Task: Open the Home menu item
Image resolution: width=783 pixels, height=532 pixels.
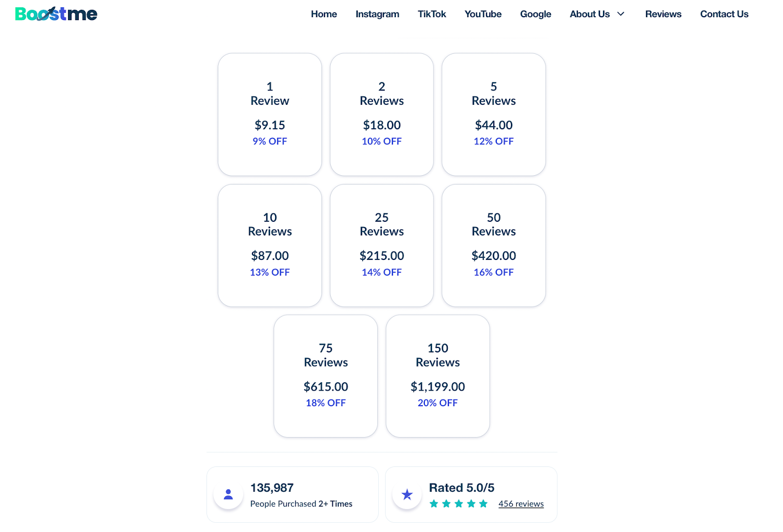Action: pos(323,14)
